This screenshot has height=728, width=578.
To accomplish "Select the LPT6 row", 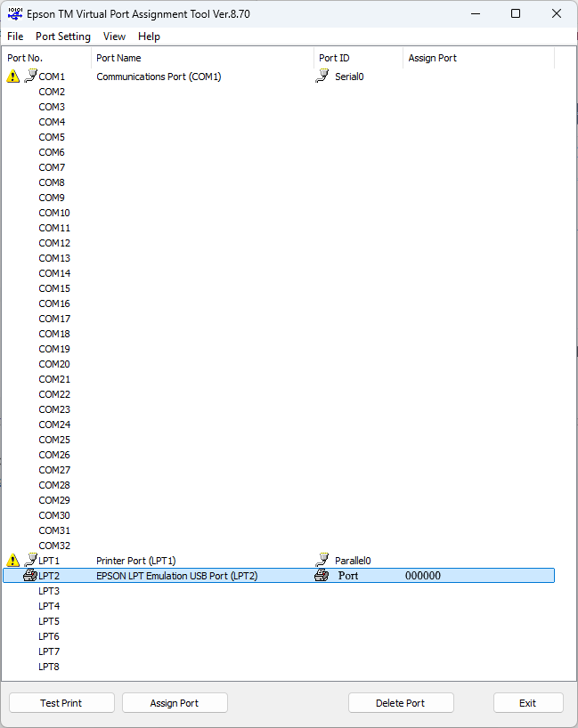I will click(x=49, y=636).
